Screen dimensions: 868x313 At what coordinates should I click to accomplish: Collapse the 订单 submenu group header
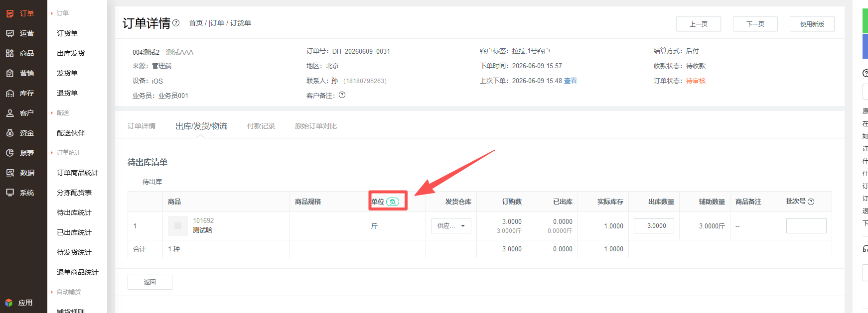[x=63, y=13]
